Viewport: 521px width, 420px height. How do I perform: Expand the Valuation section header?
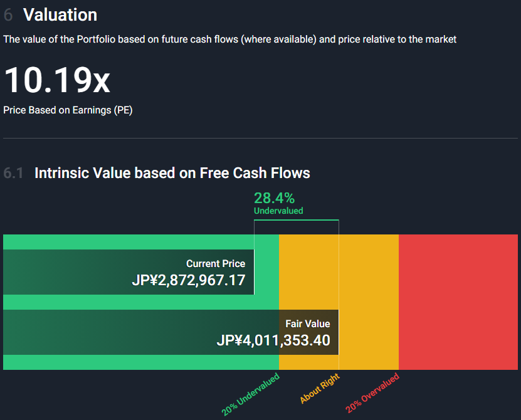[60, 14]
